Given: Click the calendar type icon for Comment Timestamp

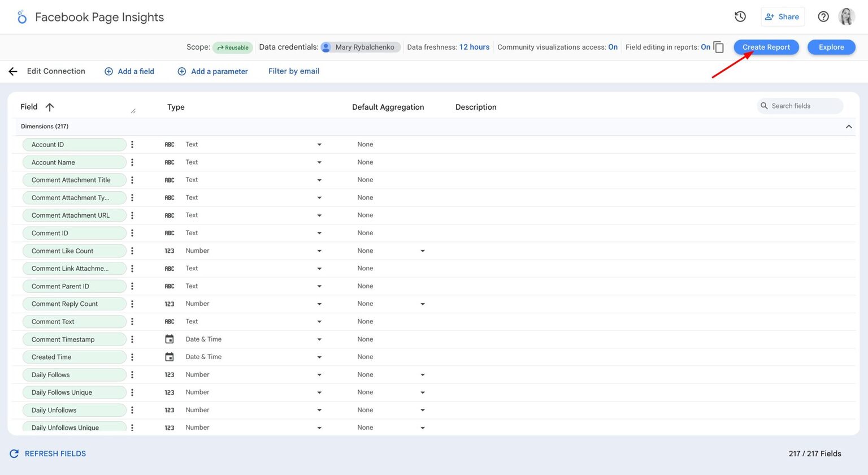Looking at the screenshot, I should point(170,339).
